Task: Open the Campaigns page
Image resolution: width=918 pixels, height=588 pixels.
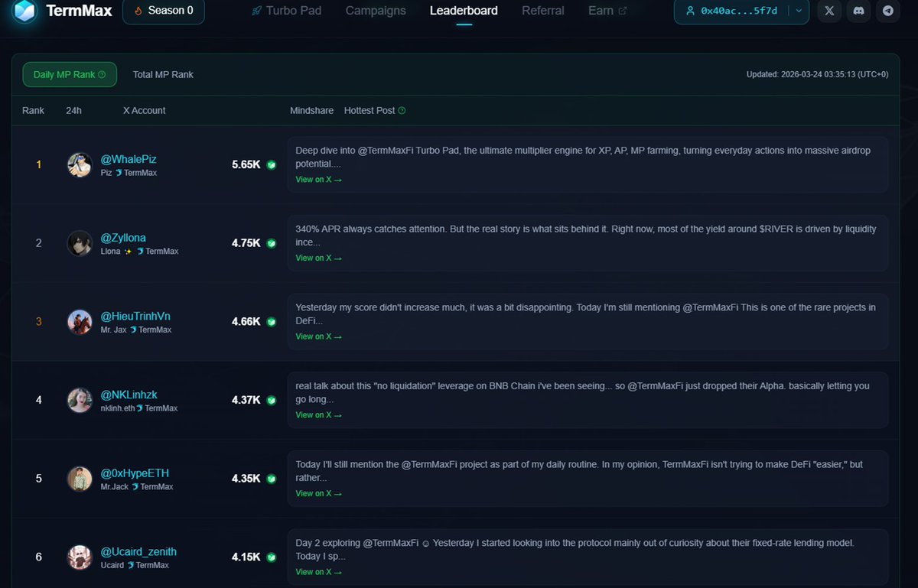Action: pyautogui.click(x=375, y=11)
